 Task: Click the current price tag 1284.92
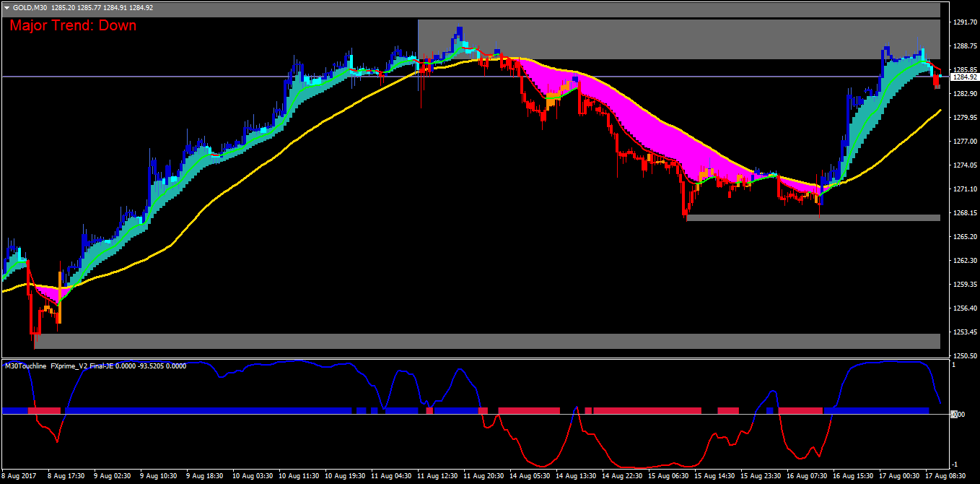point(964,77)
